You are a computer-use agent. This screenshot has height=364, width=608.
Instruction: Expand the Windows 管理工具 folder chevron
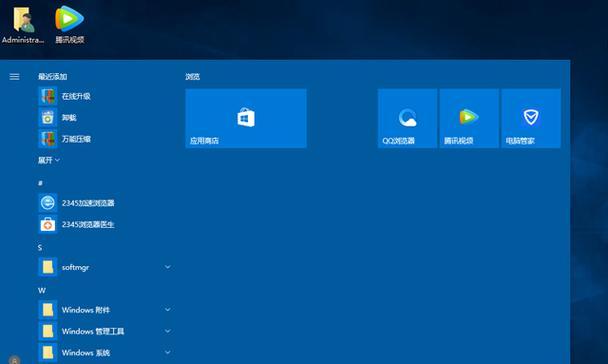(168, 331)
